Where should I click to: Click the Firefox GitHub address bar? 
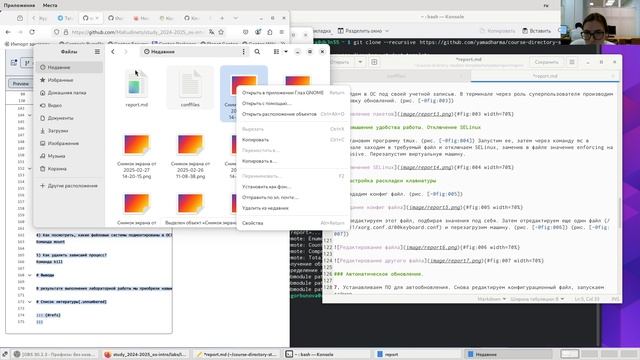coord(137,32)
